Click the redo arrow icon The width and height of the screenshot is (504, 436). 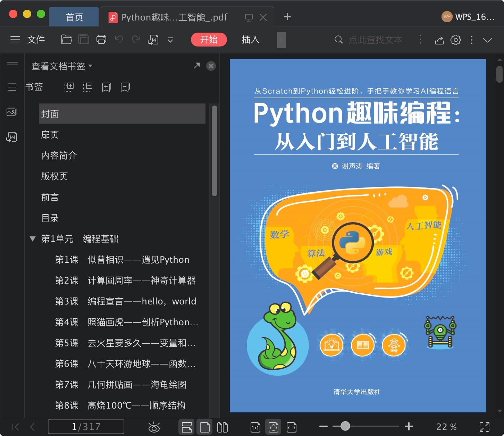click(136, 39)
